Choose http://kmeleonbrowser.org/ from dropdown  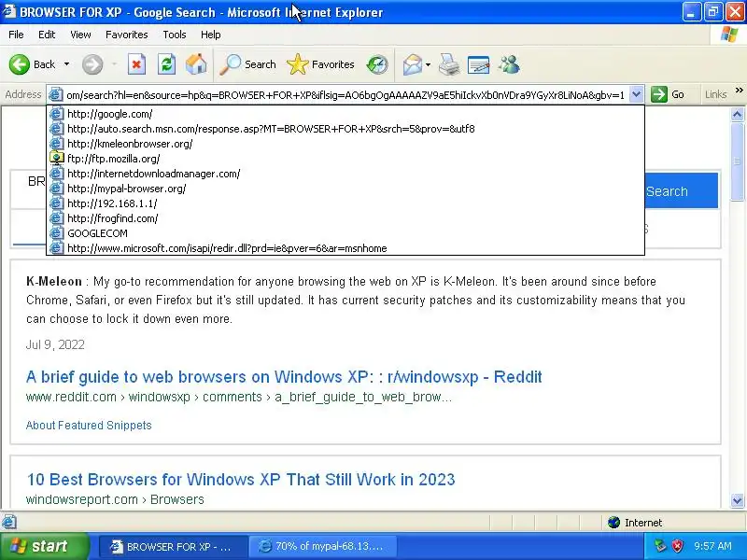(345, 144)
